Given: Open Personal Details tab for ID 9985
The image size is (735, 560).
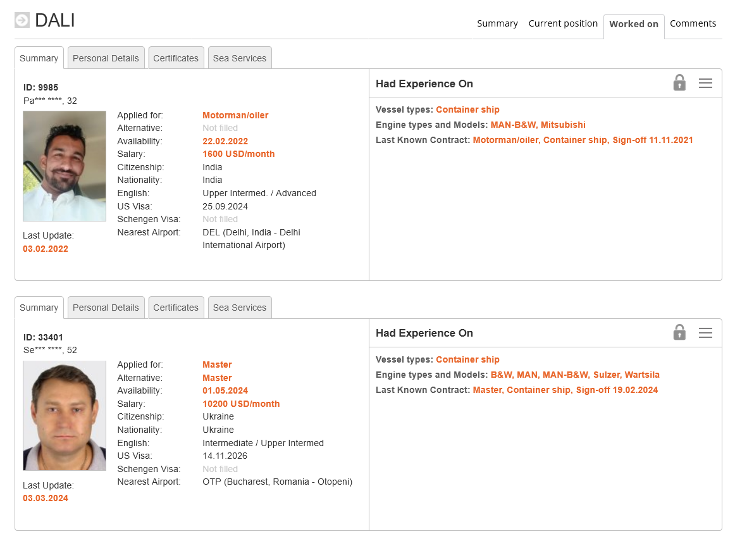Looking at the screenshot, I should [106, 58].
